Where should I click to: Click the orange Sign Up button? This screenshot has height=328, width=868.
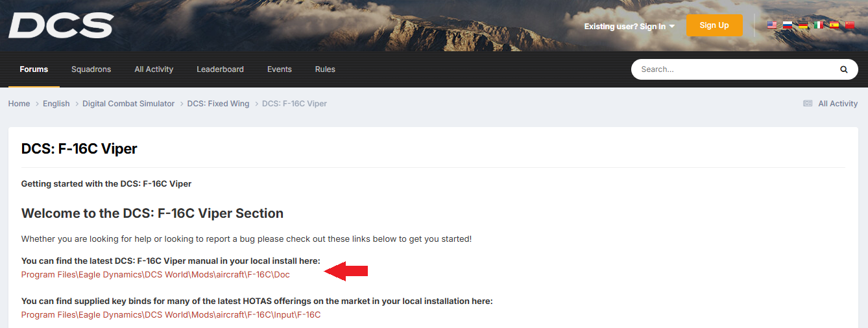pyautogui.click(x=714, y=25)
